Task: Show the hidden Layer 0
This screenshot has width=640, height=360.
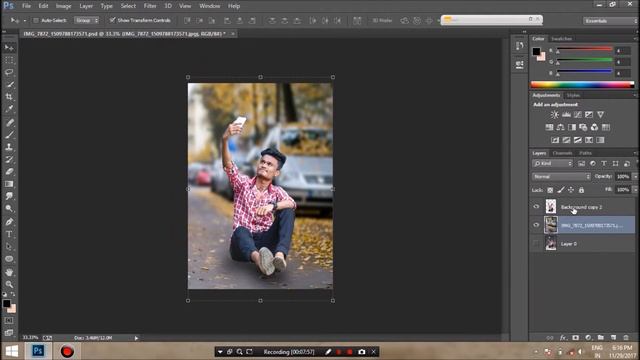Action: 536,244
